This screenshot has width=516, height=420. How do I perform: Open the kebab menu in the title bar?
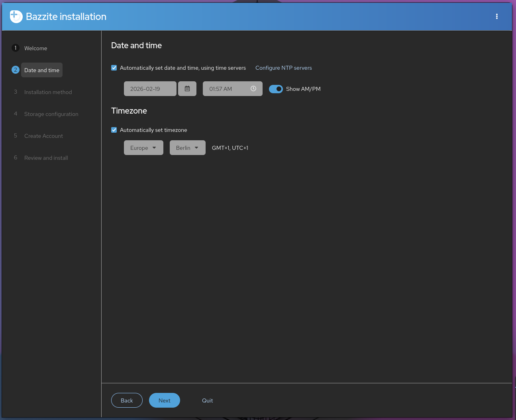pyautogui.click(x=497, y=16)
